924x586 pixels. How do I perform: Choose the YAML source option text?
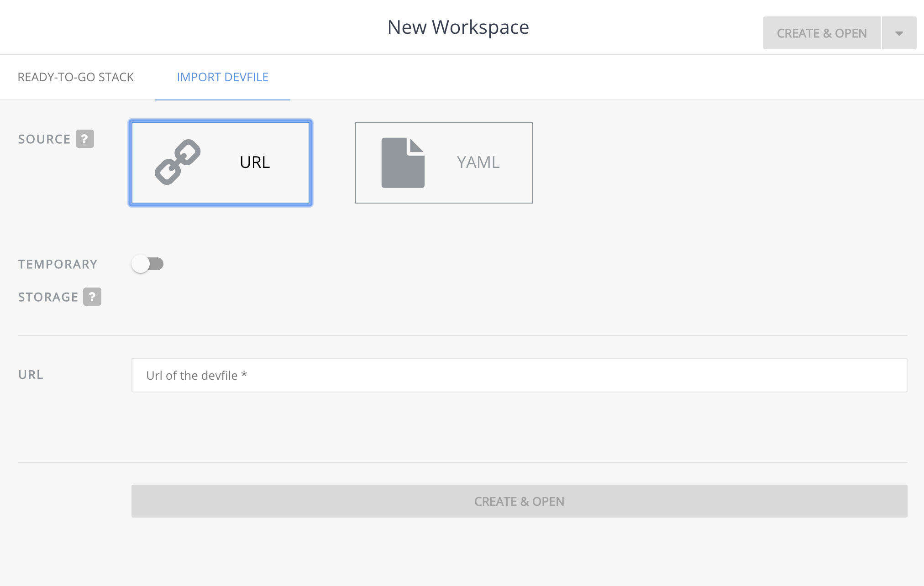click(478, 162)
